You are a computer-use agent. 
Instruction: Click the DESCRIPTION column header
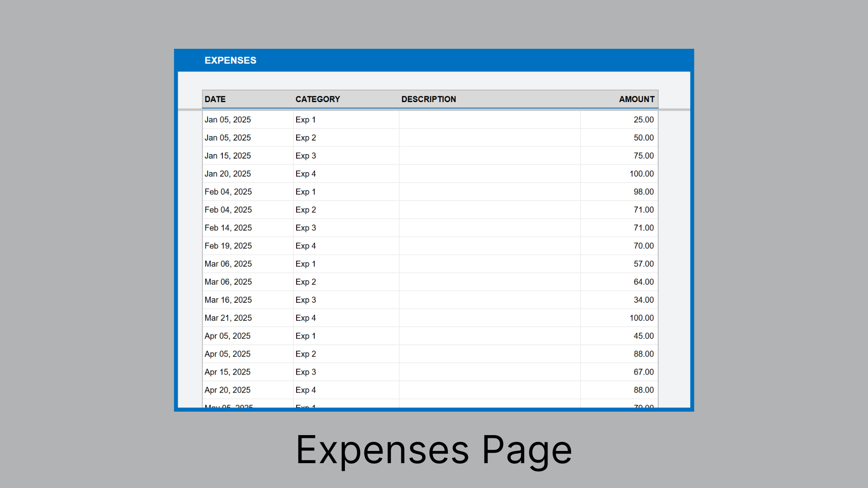pyautogui.click(x=428, y=99)
